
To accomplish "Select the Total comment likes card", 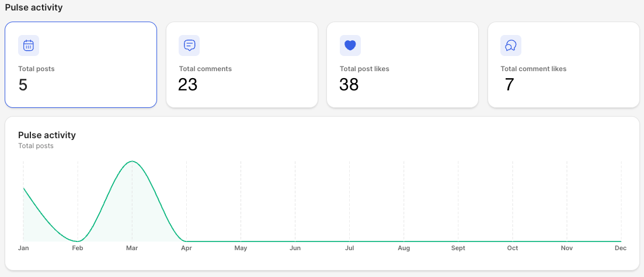I will pos(563,65).
